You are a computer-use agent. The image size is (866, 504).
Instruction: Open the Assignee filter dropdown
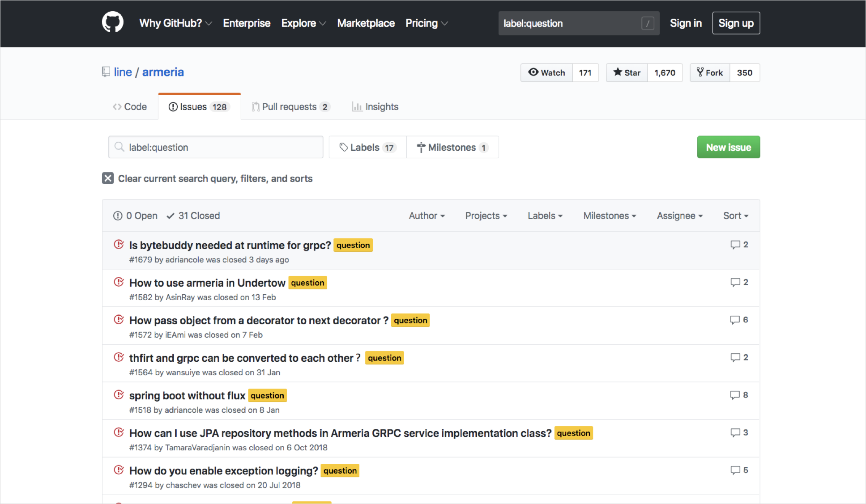pos(680,216)
